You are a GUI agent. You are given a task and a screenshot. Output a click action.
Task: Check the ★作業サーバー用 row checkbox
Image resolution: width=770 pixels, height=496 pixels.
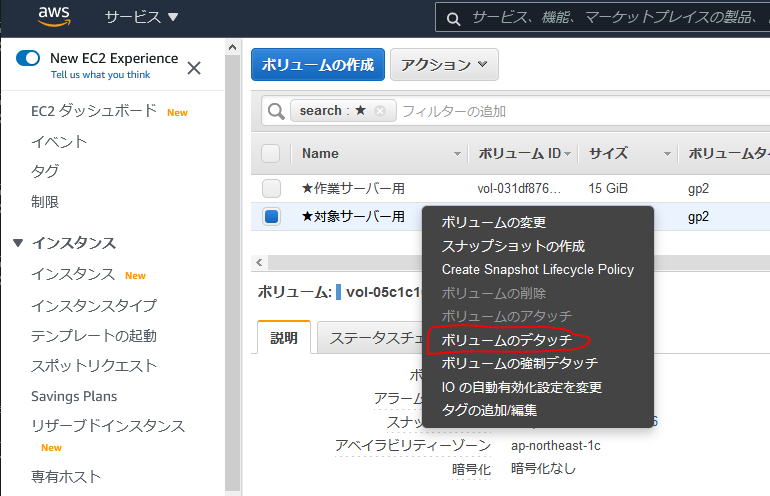click(271, 188)
